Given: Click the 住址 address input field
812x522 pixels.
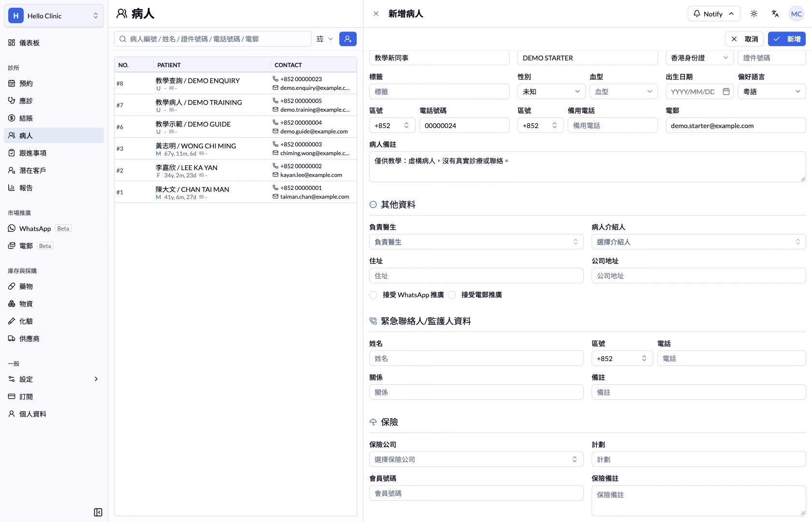Looking at the screenshot, I should 476,275.
